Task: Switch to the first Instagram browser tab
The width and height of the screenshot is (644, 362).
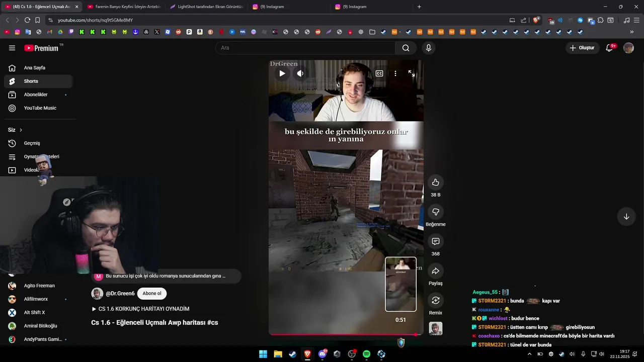Action: tap(289, 7)
